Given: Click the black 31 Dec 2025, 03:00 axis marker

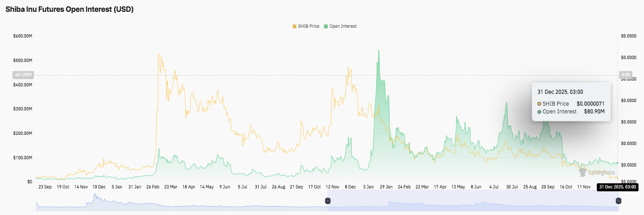Looking at the screenshot, I should tap(617, 187).
